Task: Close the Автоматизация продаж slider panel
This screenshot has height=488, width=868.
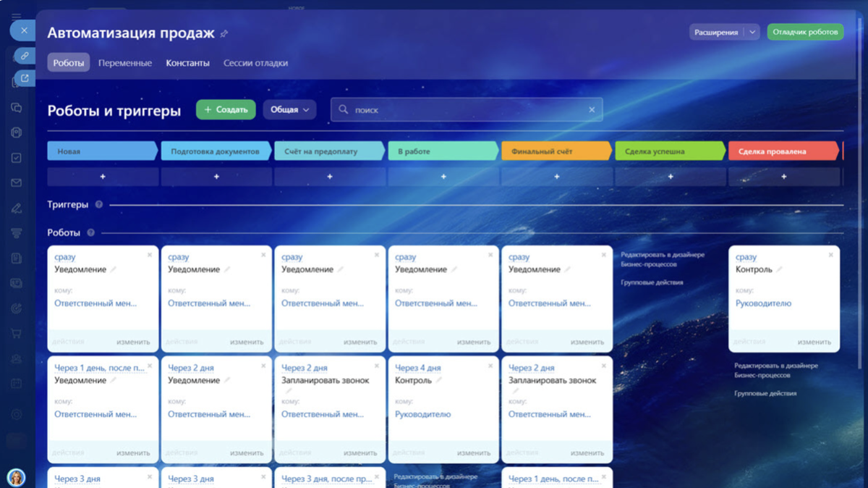Action: [x=24, y=30]
